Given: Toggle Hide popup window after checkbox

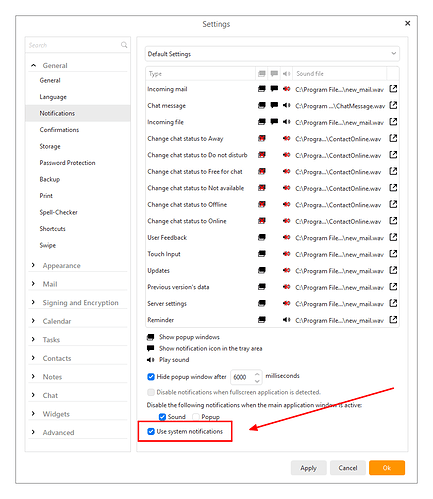Looking at the screenshot, I should (x=151, y=377).
